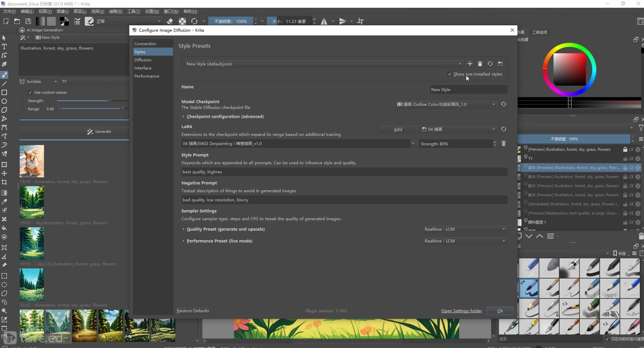Edit the style Name field

pos(469,90)
